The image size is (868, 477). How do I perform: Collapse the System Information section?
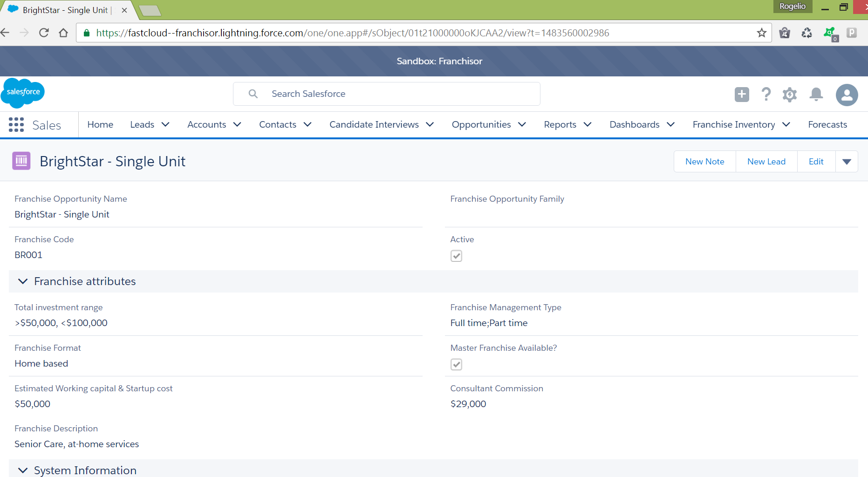23,470
